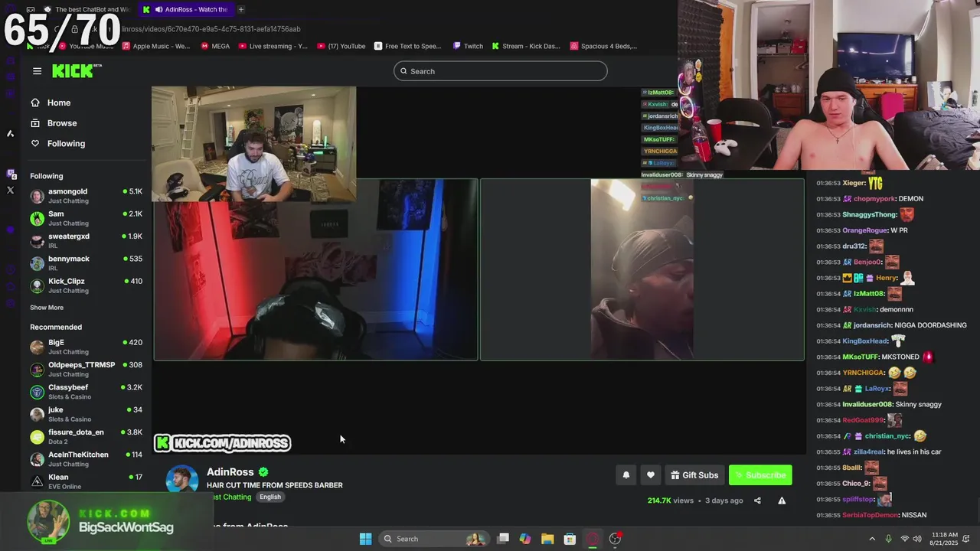Click the Windows taskbar search box
980x551 pixels.
pyautogui.click(x=434, y=539)
